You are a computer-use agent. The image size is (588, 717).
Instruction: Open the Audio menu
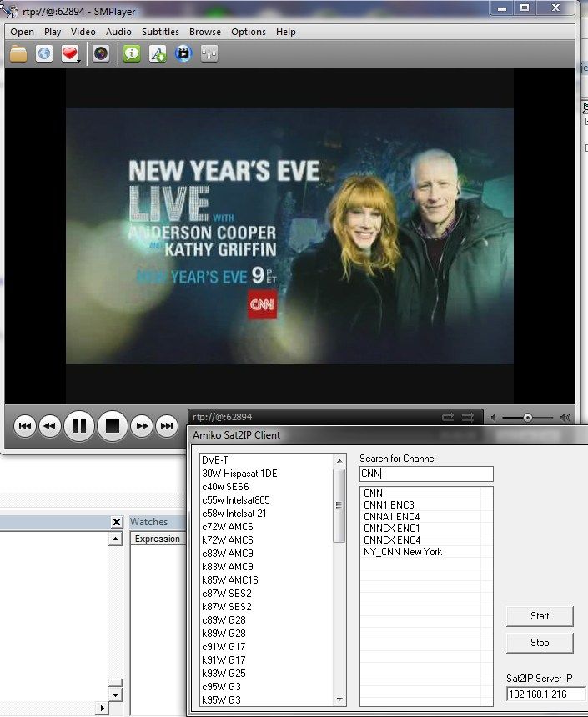(x=118, y=32)
